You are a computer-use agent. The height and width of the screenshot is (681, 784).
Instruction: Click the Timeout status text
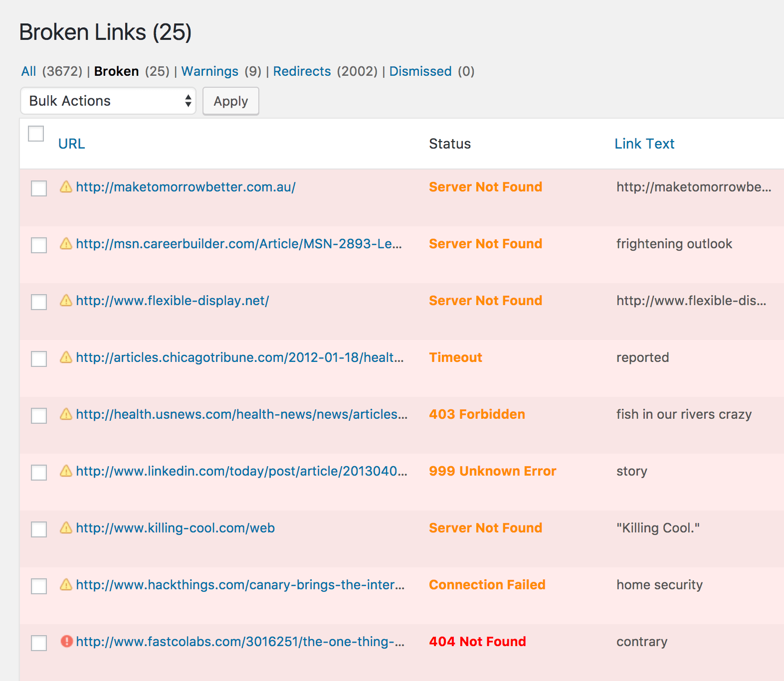[455, 357]
